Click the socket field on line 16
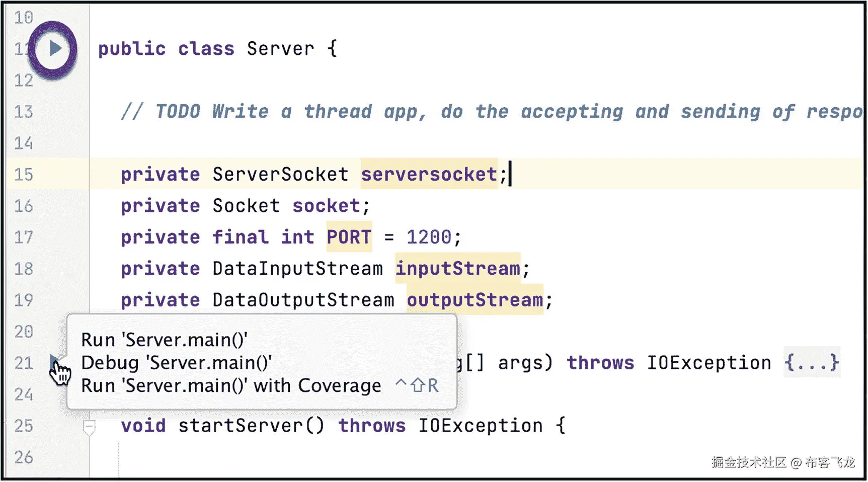This screenshot has width=868, height=482. (x=327, y=206)
